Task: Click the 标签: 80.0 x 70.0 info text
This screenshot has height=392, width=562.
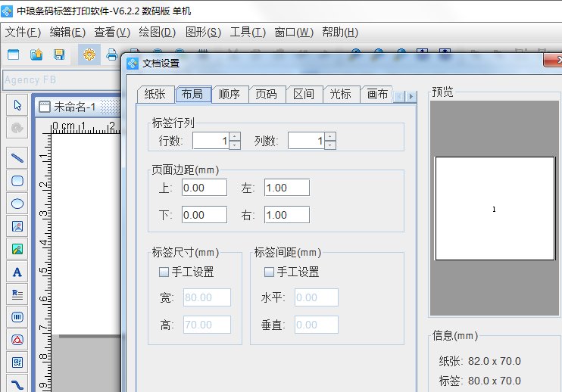Action: click(x=480, y=381)
